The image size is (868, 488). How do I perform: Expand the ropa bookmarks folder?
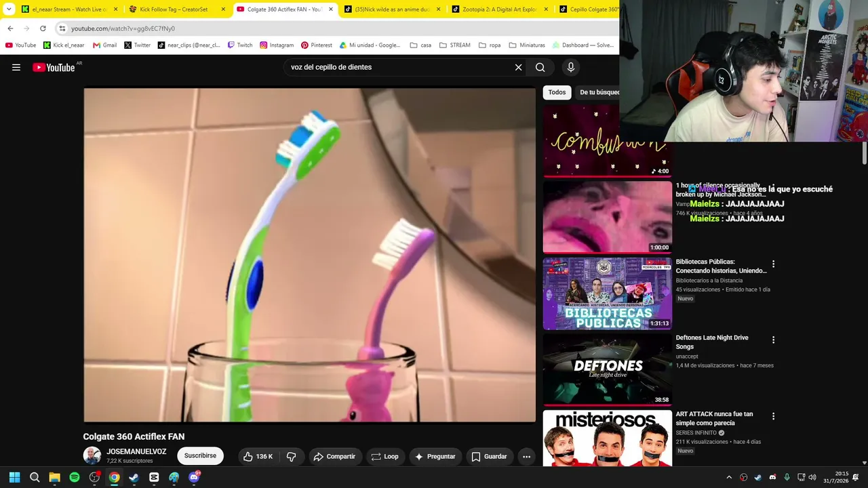(x=490, y=45)
